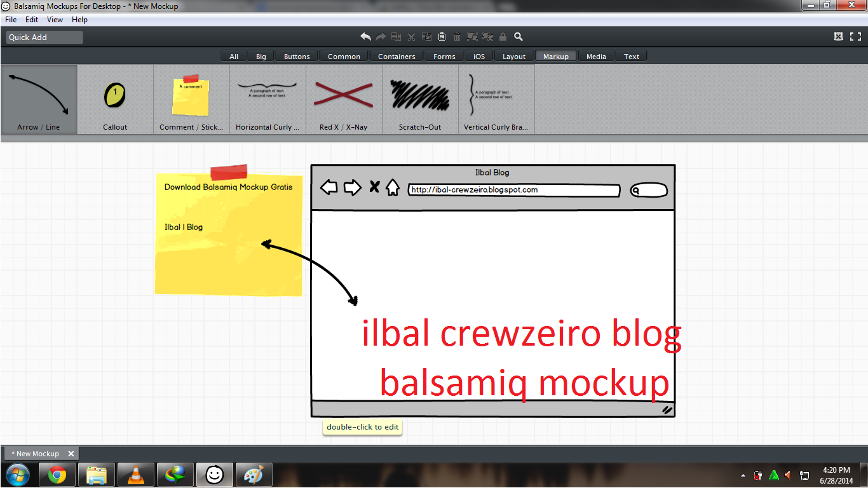This screenshot has height=488, width=868.
Task: Switch to the Media category tab
Action: [596, 57]
